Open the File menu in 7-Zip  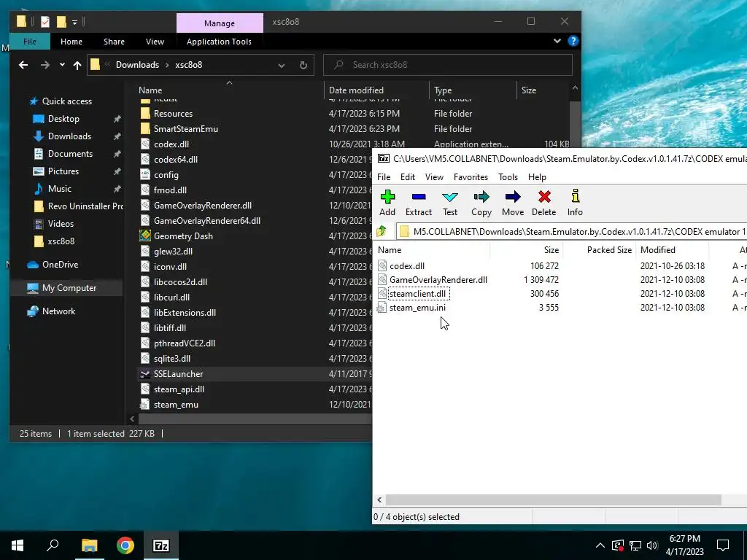[384, 177]
